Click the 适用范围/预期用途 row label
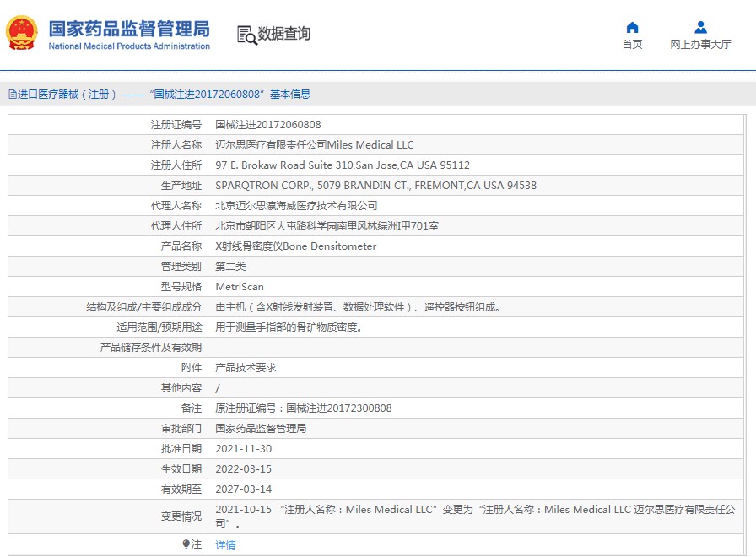 (x=159, y=327)
